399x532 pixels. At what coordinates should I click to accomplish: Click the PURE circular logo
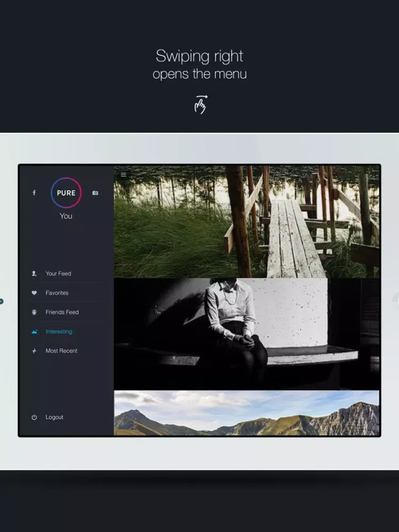coord(66,193)
